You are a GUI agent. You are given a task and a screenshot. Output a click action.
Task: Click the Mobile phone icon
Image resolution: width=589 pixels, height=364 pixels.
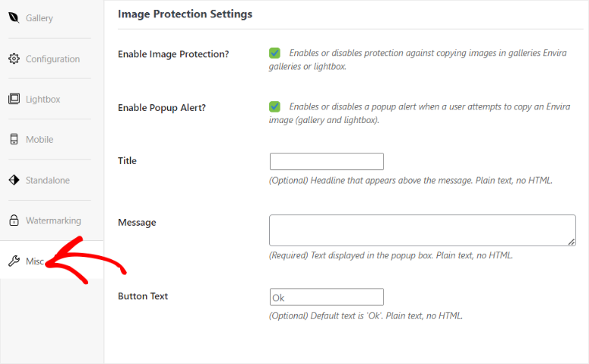click(x=14, y=139)
